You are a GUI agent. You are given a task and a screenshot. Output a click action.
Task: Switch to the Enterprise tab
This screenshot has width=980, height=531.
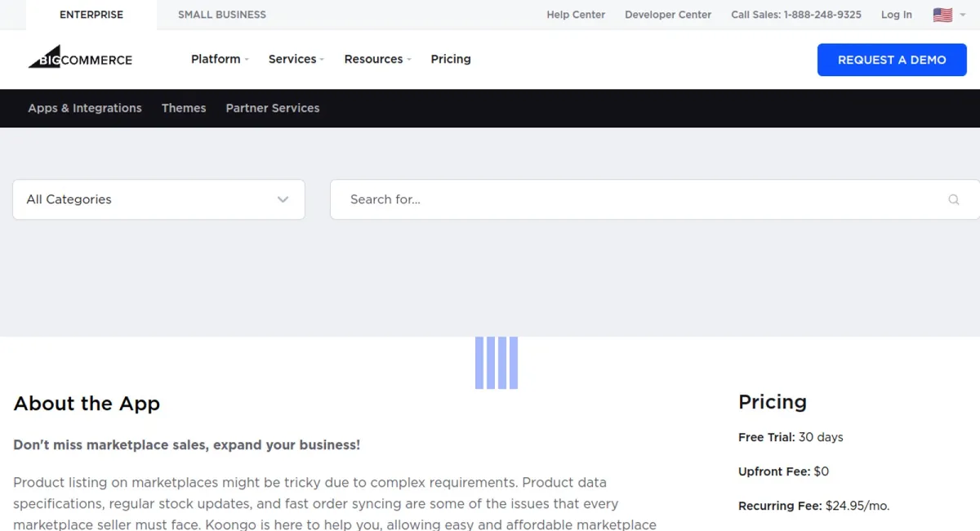pos(91,15)
